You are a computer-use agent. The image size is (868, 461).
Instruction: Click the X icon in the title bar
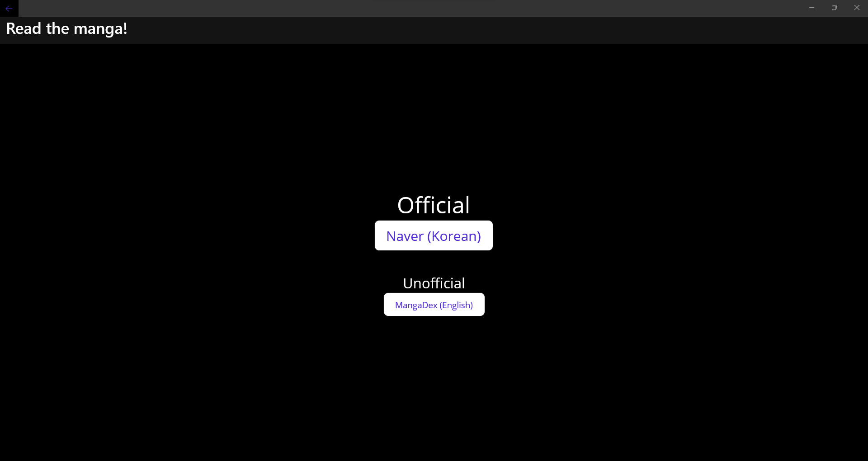(857, 8)
